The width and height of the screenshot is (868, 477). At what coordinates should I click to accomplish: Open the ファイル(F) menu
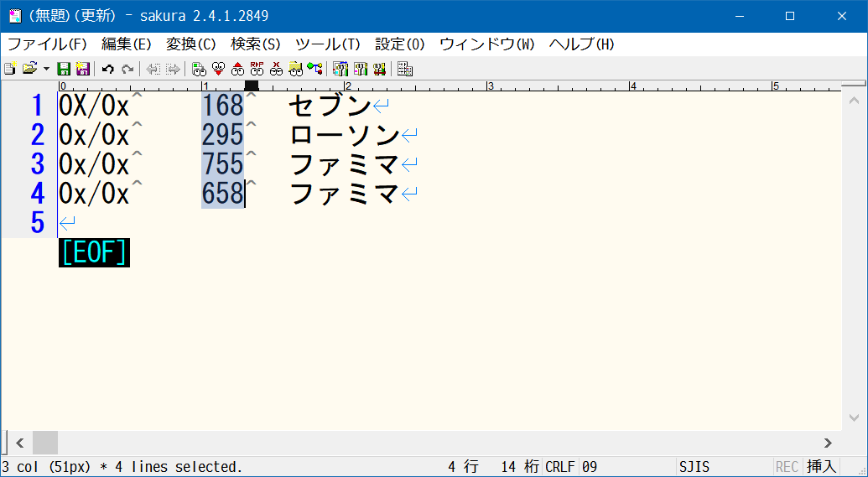(x=47, y=44)
